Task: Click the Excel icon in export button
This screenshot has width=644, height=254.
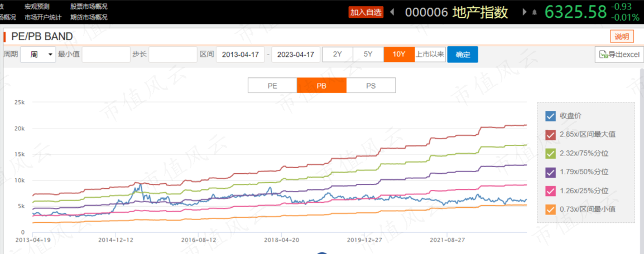Action: tap(603, 55)
